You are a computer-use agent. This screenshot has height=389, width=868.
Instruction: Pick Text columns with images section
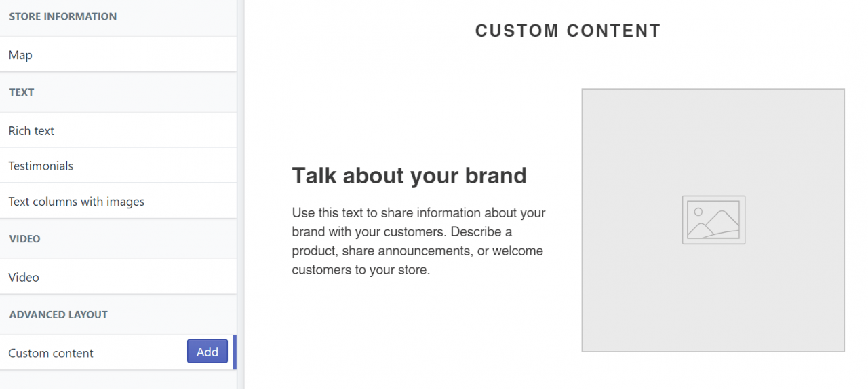(x=118, y=201)
